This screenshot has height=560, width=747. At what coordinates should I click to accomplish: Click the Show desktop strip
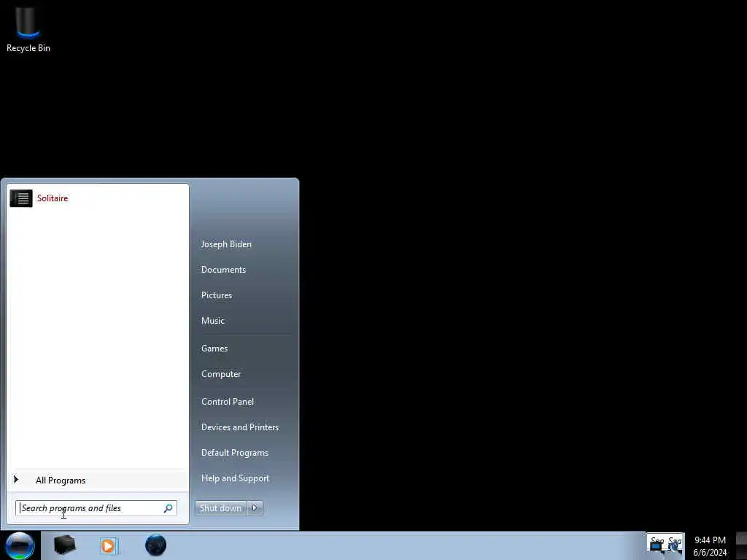pos(741,545)
